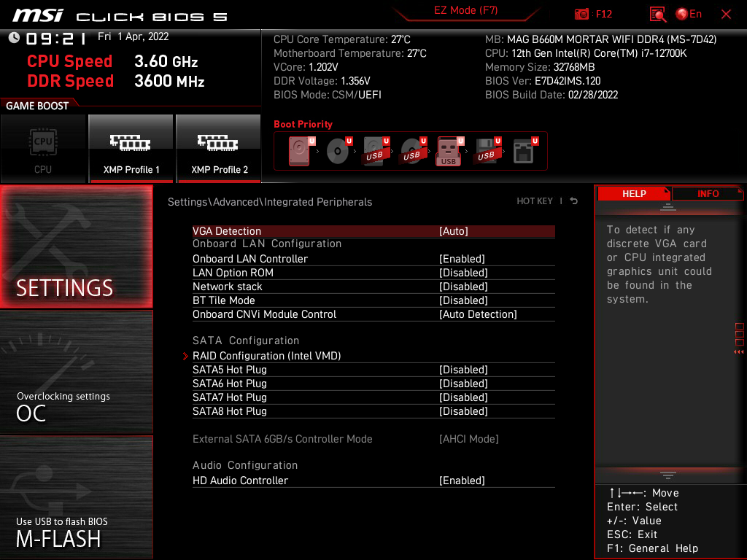Select the USB key boot device
747x560 pixels.
tap(449, 151)
